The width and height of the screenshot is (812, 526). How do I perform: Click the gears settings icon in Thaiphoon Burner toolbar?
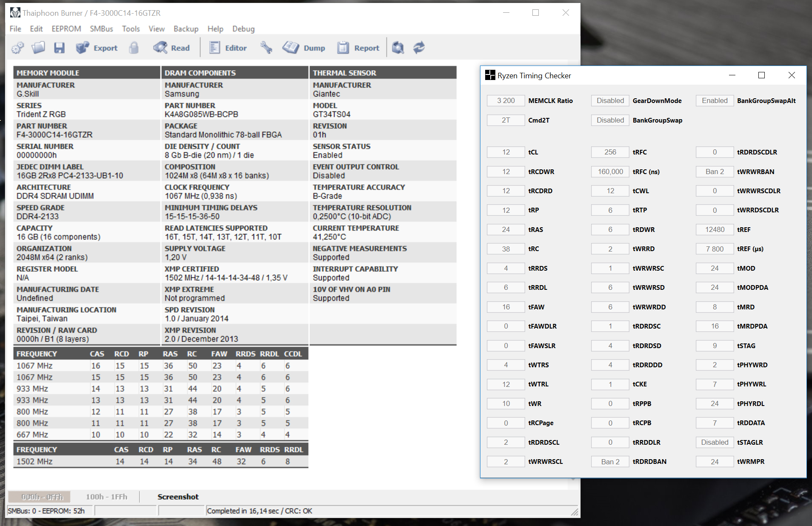click(17, 48)
